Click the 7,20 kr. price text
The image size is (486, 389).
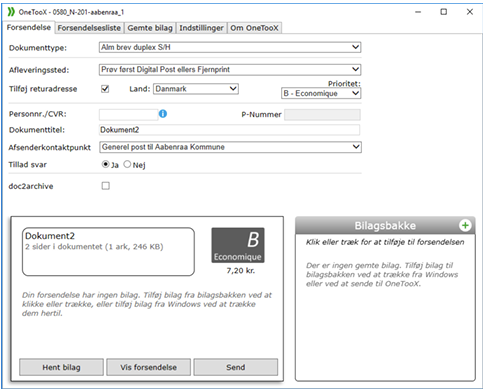click(x=241, y=271)
